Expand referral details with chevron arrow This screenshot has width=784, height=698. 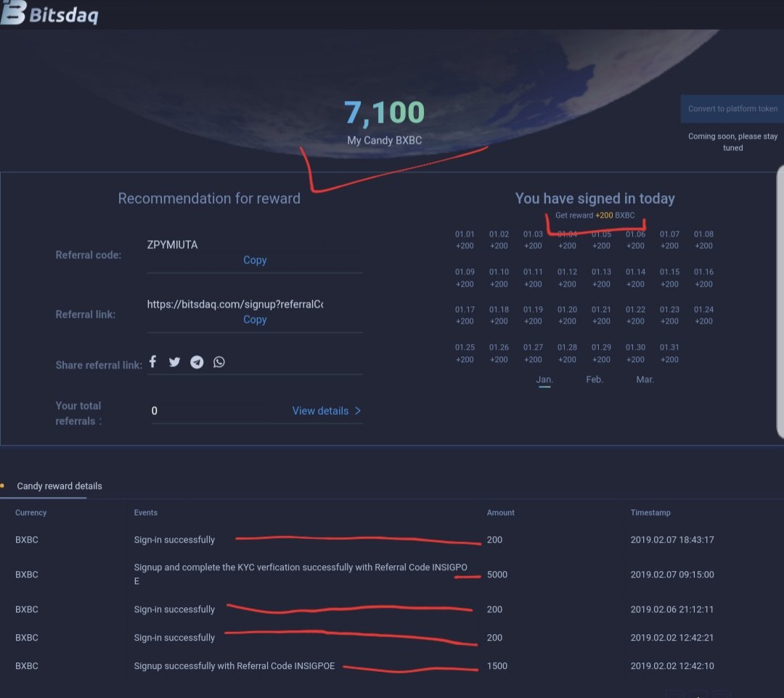point(358,411)
